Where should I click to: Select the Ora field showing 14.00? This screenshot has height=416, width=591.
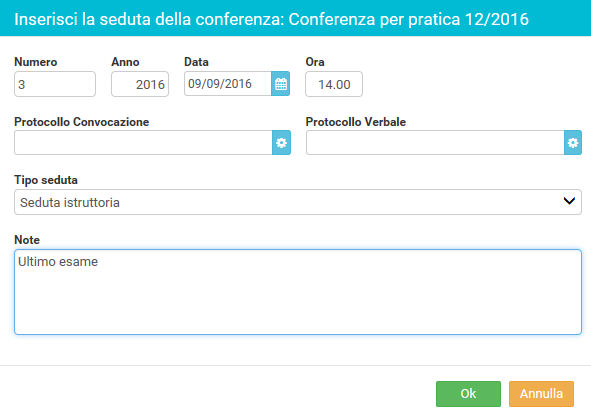[334, 84]
